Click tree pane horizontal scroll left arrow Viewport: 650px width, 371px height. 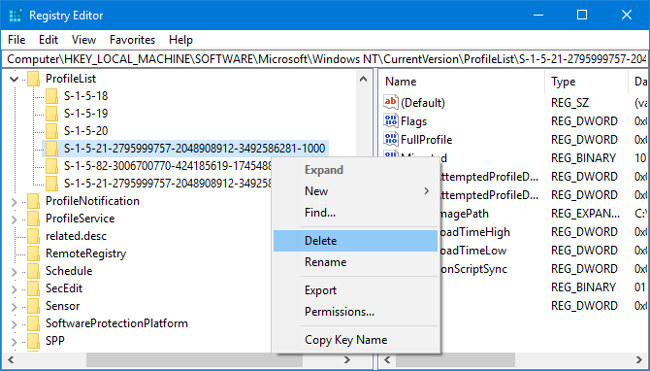click(10, 360)
